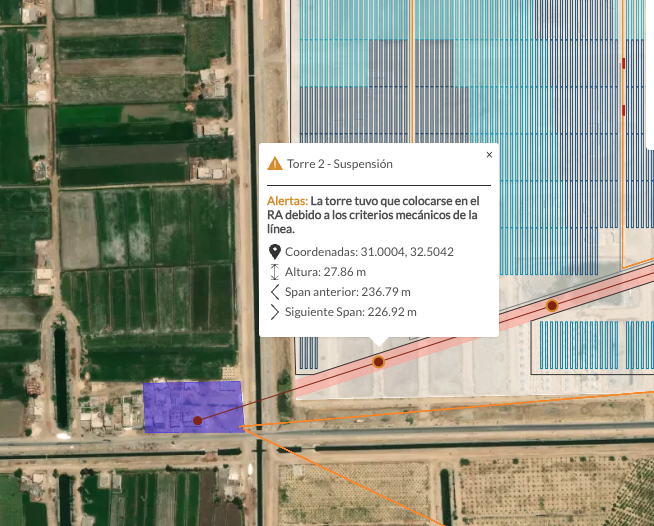Screen dimensions: 654x526
Task: Click the orange warning triangle icon
Action: coord(275,164)
